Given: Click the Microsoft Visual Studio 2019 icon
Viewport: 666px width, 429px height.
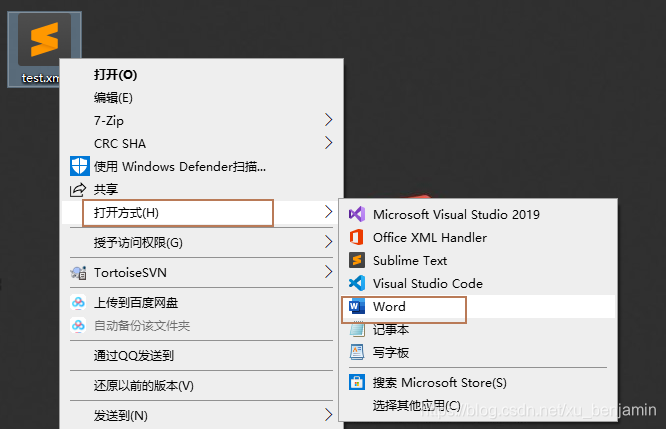Looking at the screenshot, I should (357, 214).
